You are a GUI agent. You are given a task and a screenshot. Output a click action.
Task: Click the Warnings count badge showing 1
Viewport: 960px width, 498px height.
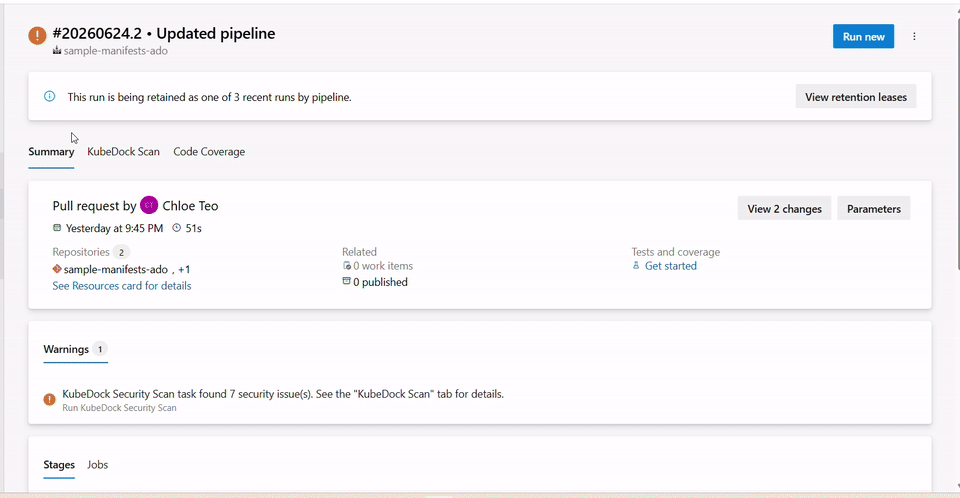(100, 349)
